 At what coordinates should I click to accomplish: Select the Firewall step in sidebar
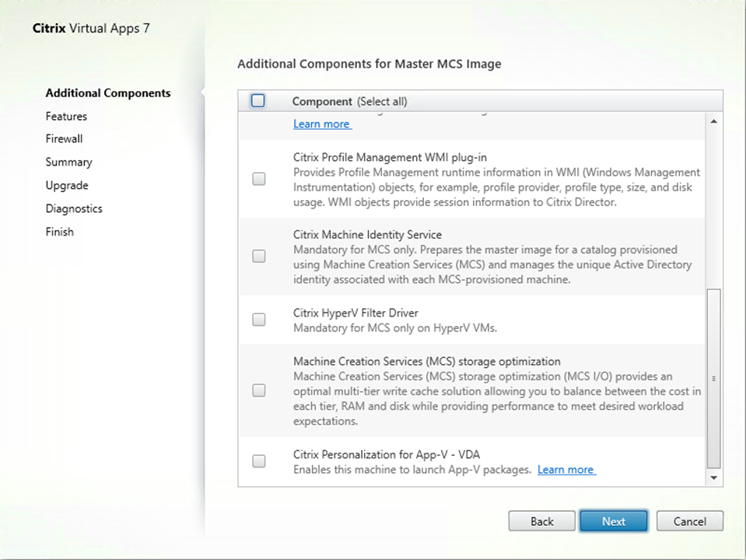click(x=65, y=138)
